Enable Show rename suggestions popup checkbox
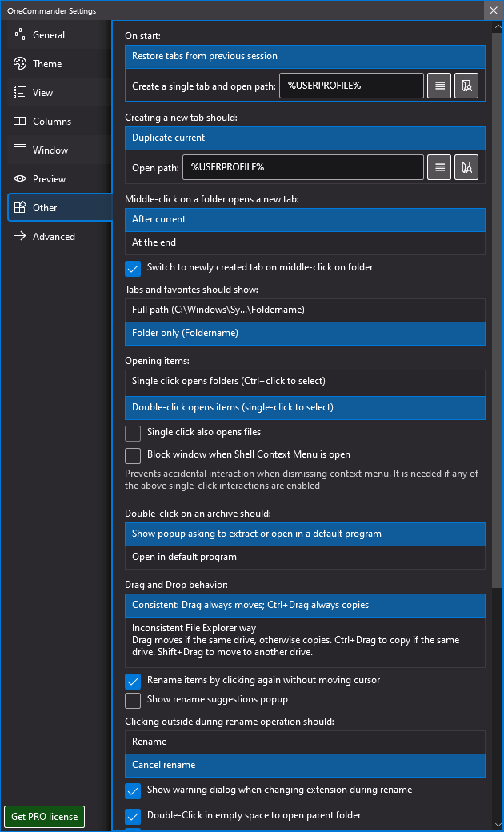Viewport: 504px width, 832px height. tap(133, 700)
